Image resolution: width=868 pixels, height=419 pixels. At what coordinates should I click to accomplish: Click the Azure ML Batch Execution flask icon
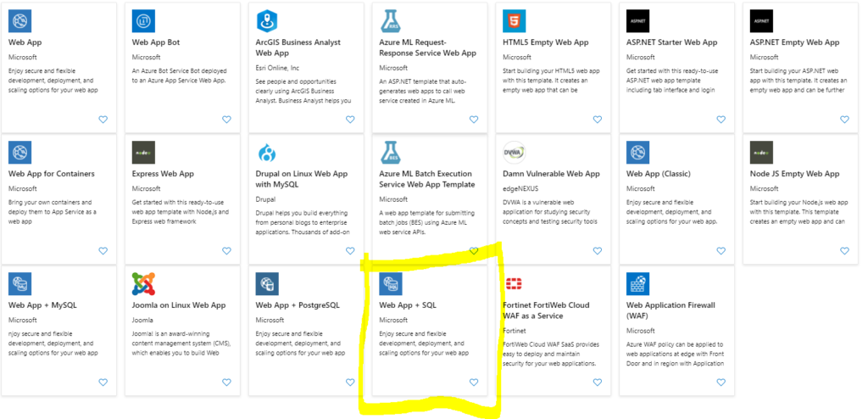click(x=390, y=153)
